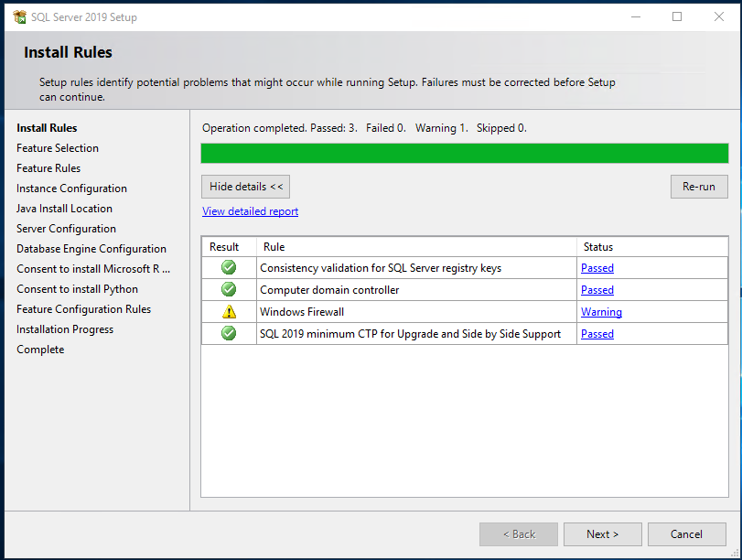This screenshot has height=560, width=742.
Task: Go to Database Engine Configuration step
Action: (x=91, y=249)
